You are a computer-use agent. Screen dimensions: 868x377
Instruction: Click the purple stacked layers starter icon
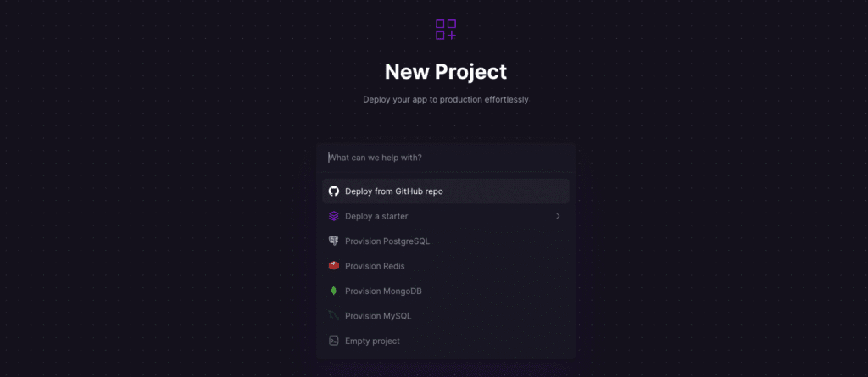tap(334, 216)
